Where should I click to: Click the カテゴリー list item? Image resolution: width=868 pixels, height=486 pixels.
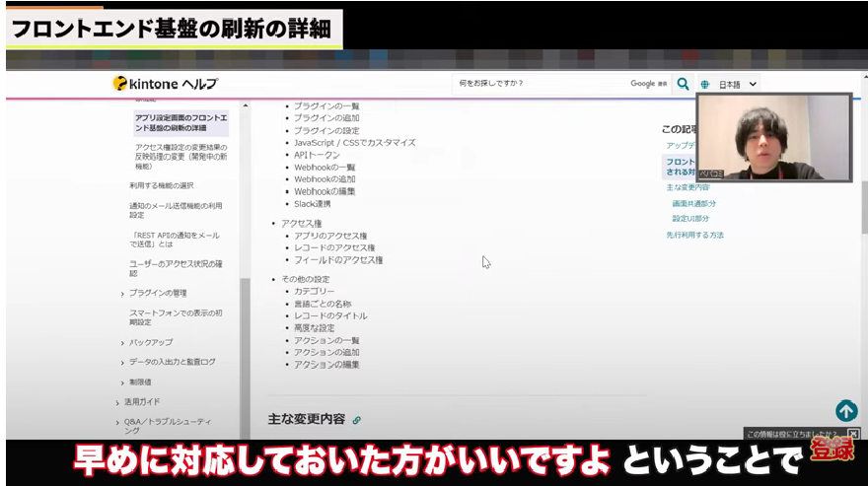click(x=314, y=291)
